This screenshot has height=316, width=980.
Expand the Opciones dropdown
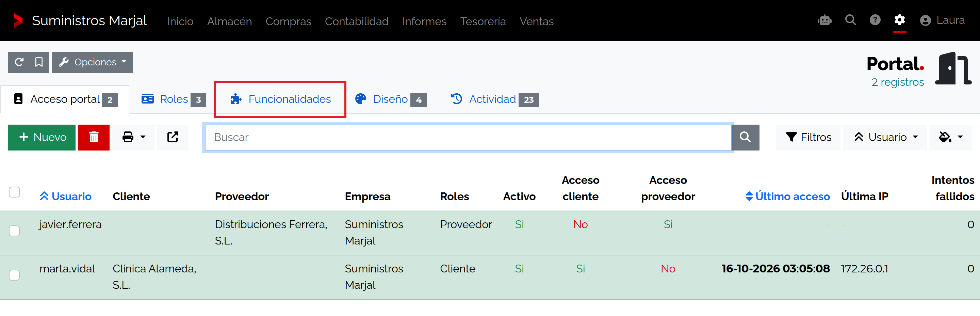click(x=92, y=62)
